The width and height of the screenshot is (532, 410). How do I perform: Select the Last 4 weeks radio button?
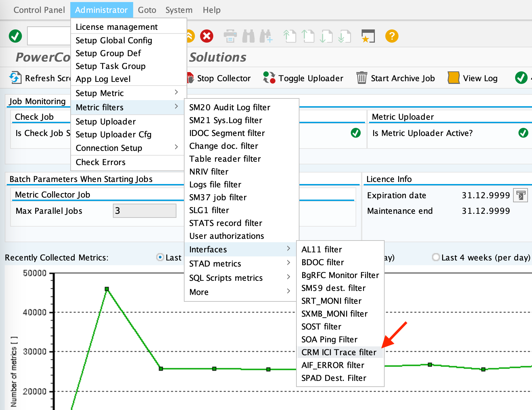(436, 257)
